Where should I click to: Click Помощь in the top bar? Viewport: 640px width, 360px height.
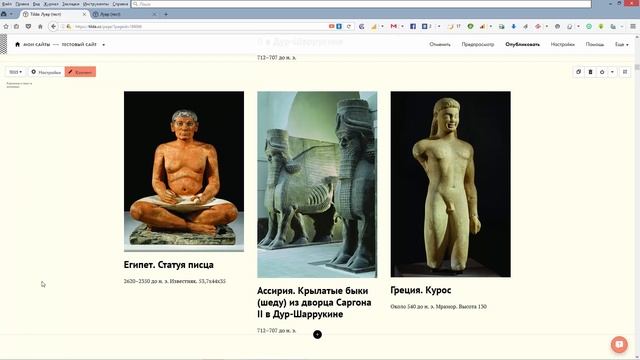point(595,44)
